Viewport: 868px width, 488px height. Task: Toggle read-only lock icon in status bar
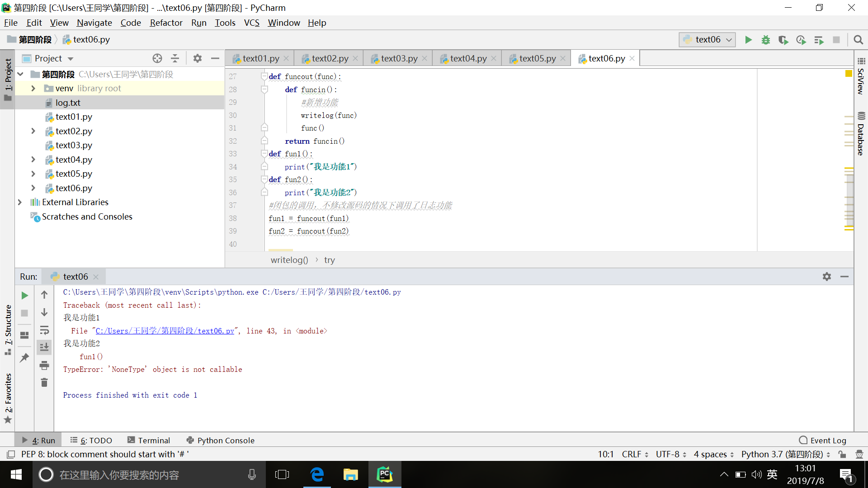(842, 454)
